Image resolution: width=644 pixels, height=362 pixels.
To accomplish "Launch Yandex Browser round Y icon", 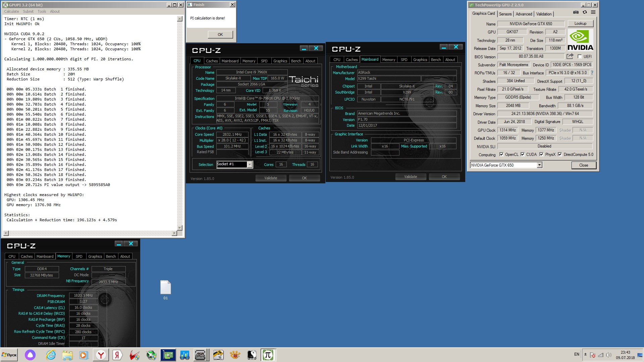I will (101, 355).
